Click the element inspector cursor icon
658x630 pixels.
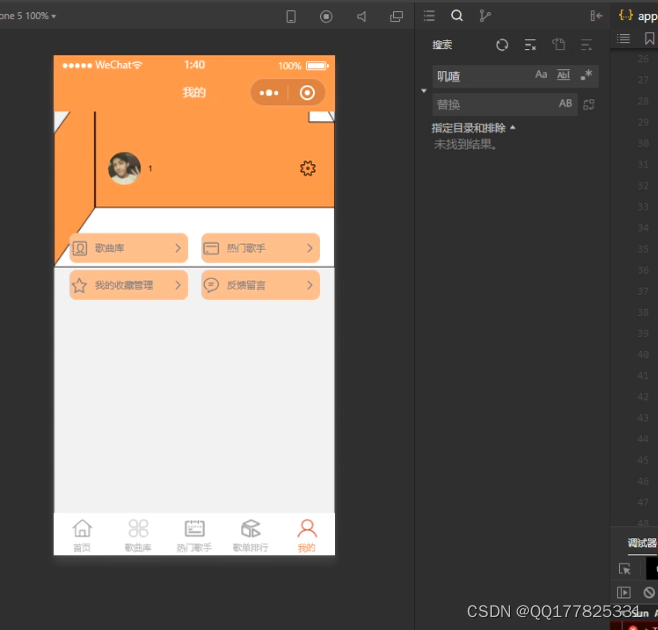click(x=624, y=569)
